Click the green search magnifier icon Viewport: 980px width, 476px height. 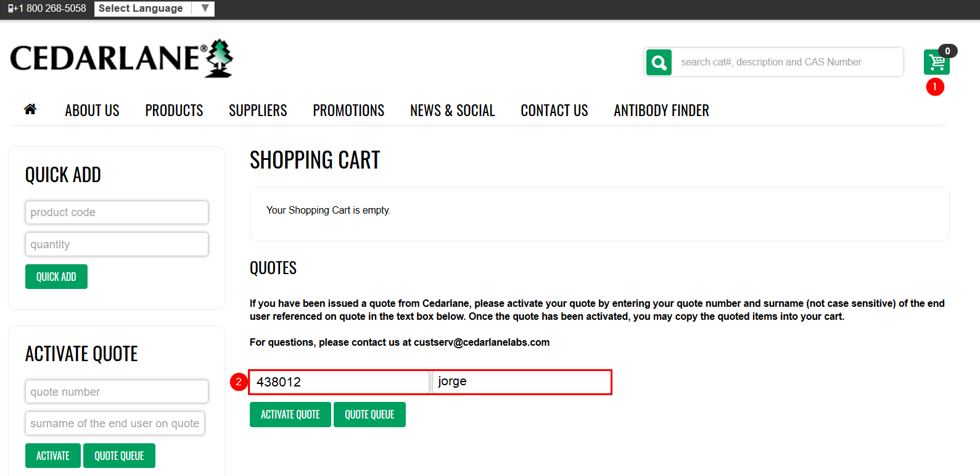(659, 62)
